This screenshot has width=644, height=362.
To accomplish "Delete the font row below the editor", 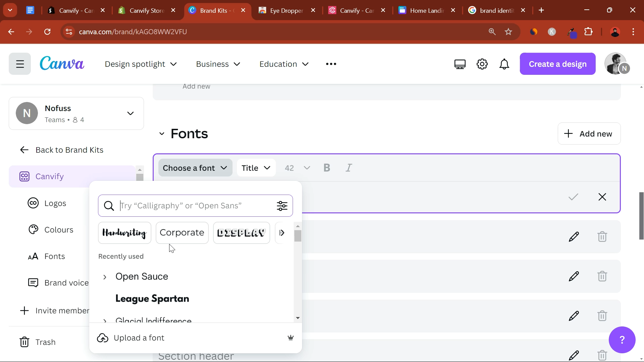I will click(602, 237).
